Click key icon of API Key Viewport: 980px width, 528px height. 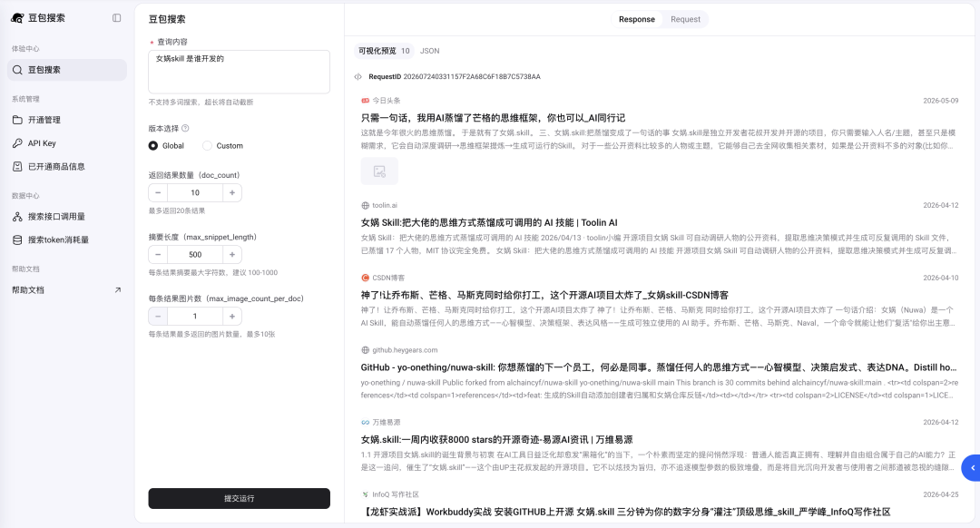click(17, 143)
